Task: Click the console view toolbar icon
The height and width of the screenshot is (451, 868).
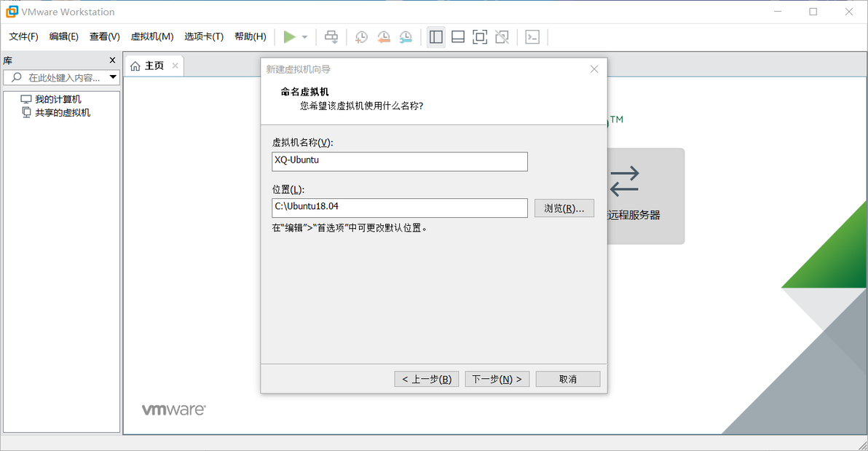Action: click(532, 37)
